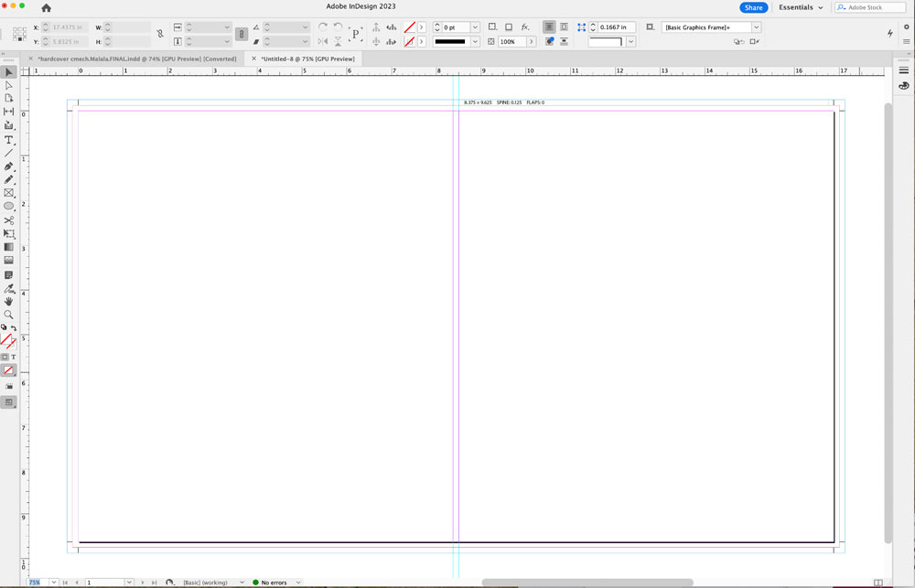Toggle Wrap Around Bounding Box button

coord(564,27)
